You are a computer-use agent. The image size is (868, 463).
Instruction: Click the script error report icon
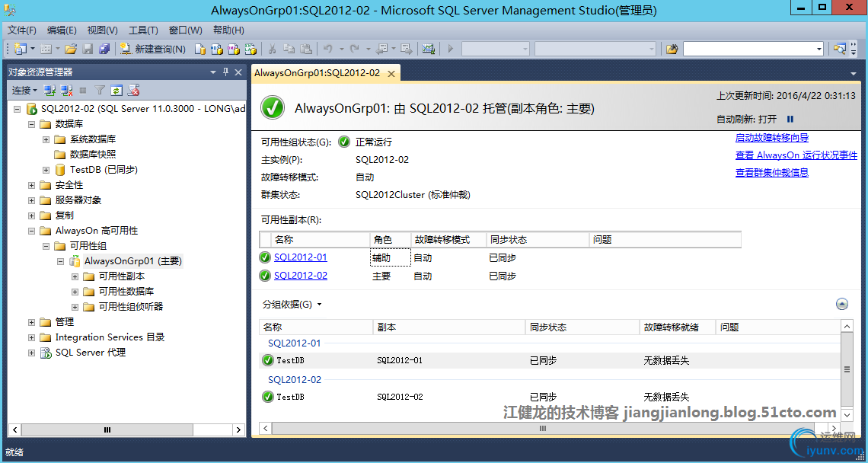[x=133, y=90]
